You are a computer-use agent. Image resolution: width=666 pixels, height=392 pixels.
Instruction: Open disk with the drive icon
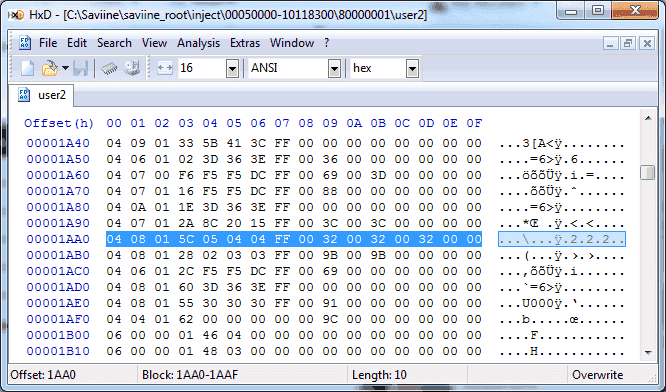[132, 68]
